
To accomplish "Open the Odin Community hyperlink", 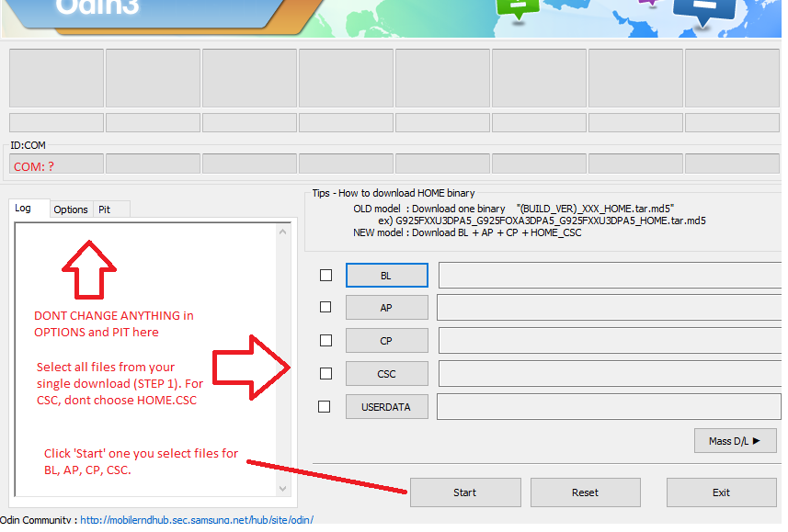I will [x=197, y=520].
